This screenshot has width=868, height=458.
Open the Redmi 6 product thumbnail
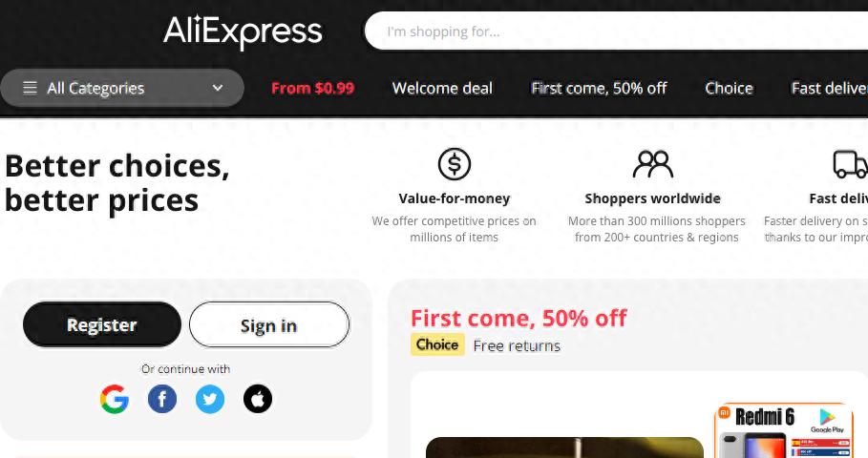783,431
